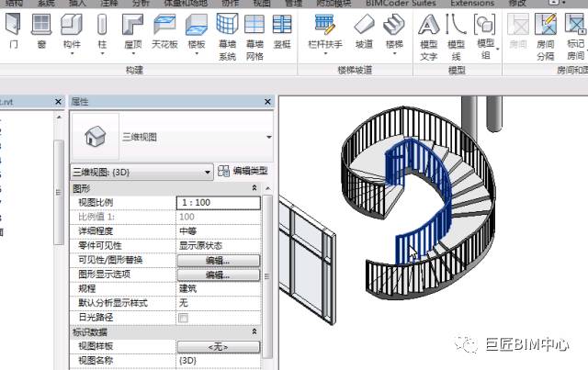Select the Model Line (模型线) tool
The width and height of the screenshot is (588, 370).
(456, 37)
